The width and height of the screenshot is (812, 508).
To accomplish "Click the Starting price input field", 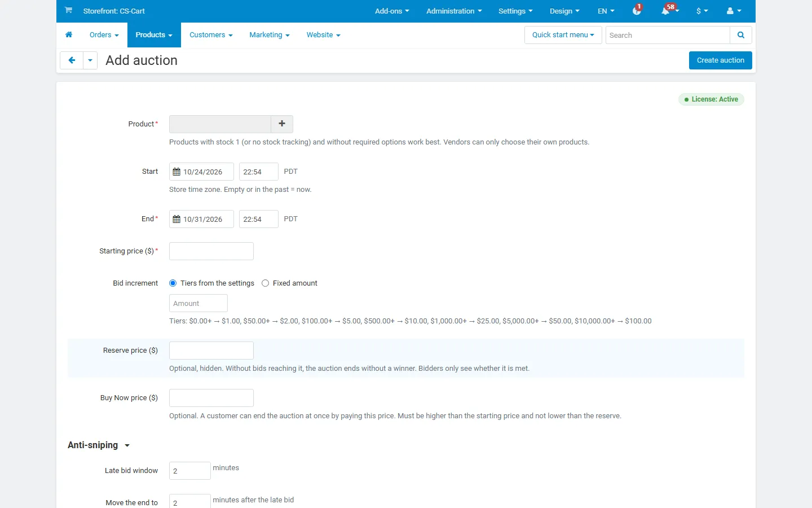I will tap(211, 251).
